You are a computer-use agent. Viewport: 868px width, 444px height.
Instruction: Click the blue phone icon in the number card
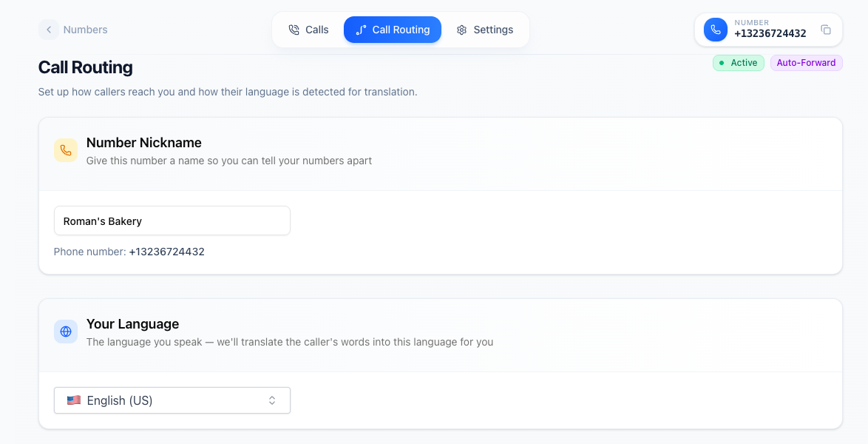tap(715, 30)
